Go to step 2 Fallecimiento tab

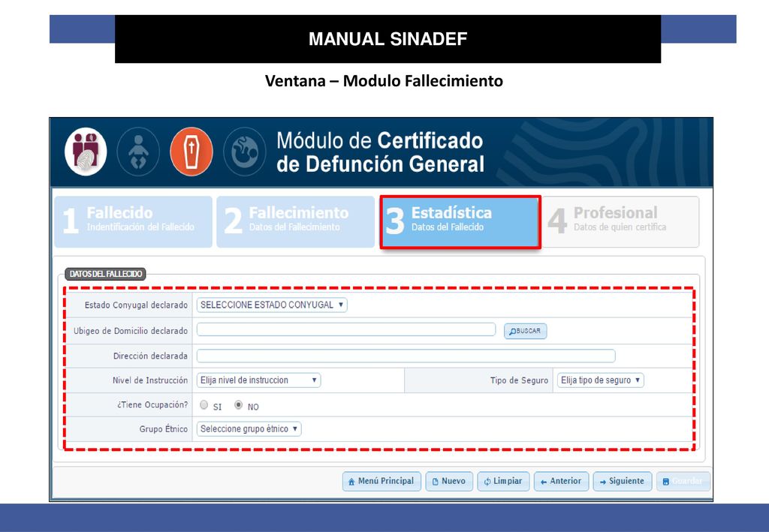click(x=296, y=222)
